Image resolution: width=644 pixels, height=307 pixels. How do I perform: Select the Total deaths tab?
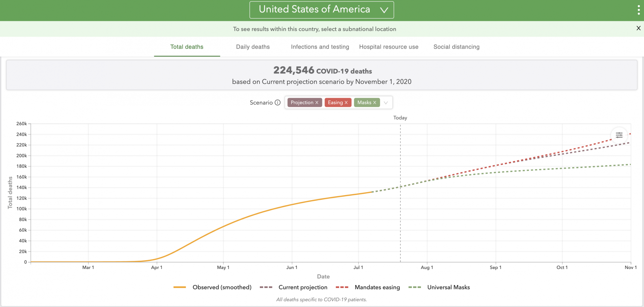tap(187, 47)
